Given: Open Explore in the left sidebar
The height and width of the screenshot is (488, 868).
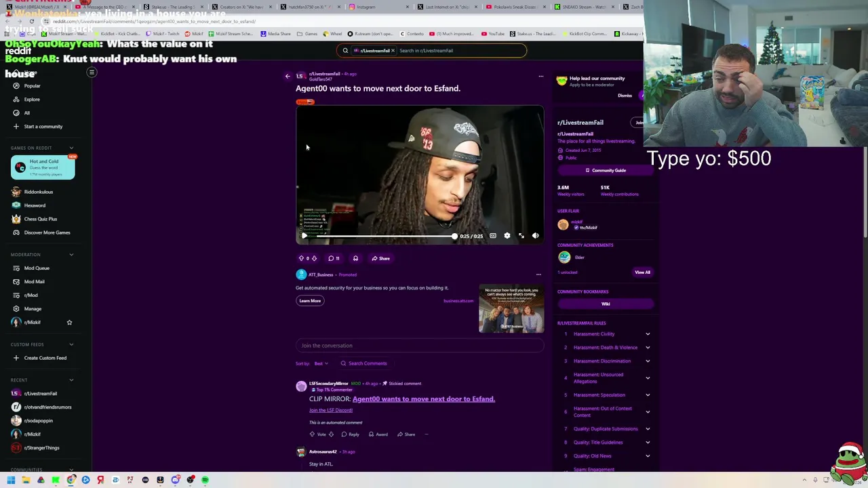Looking at the screenshot, I should 32,100.
